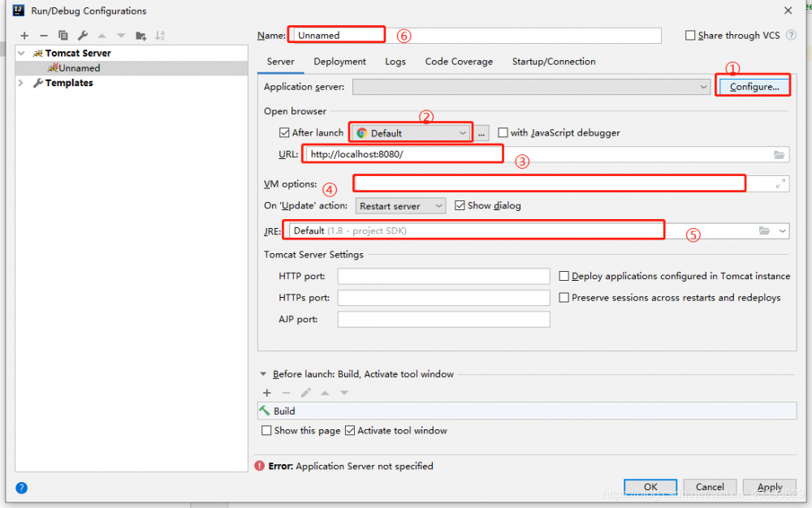This screenshot has width=812, height=508.
Task: Click the create new folder icon
Action: pos(141,36)
